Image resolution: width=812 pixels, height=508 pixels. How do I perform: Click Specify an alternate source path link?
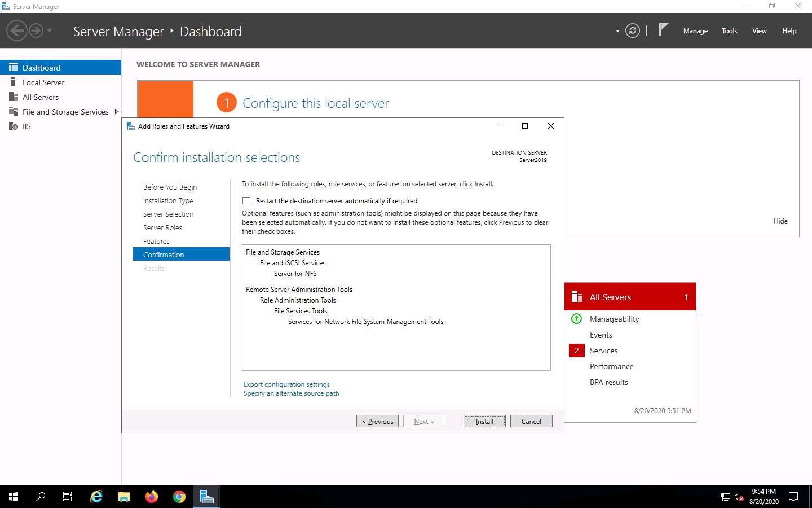point(291,393)
